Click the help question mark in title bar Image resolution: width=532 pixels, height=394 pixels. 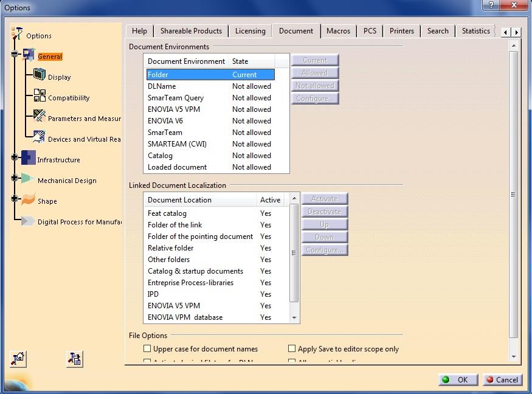[491, 5]
